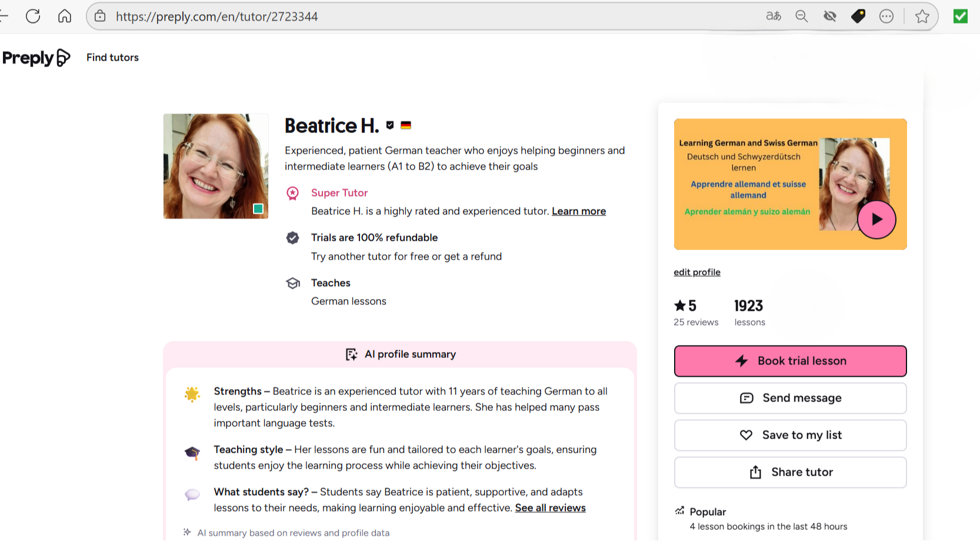Open the crossed-out eye icon in the address bar

coord(830,16)
